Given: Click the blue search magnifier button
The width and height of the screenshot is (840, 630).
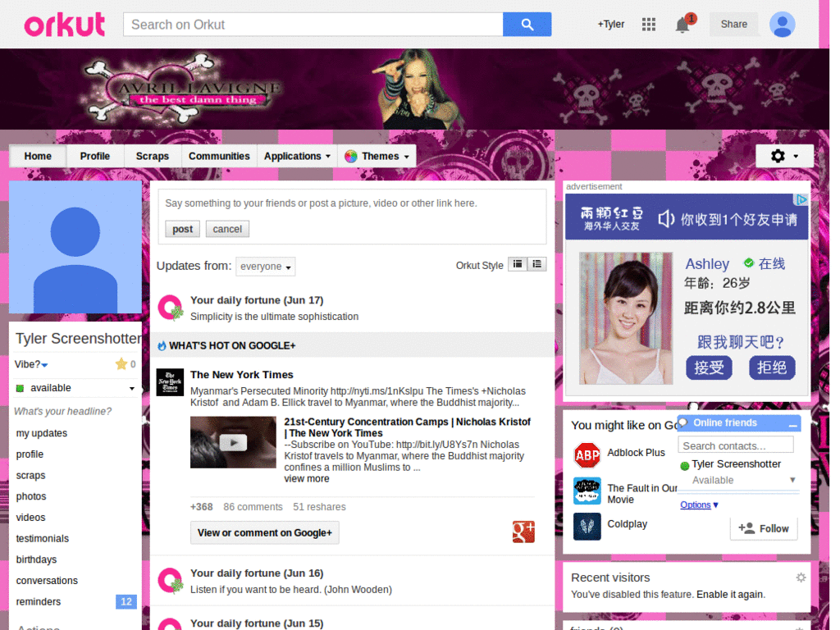Looking at the screenshot, I should [527, 25].
